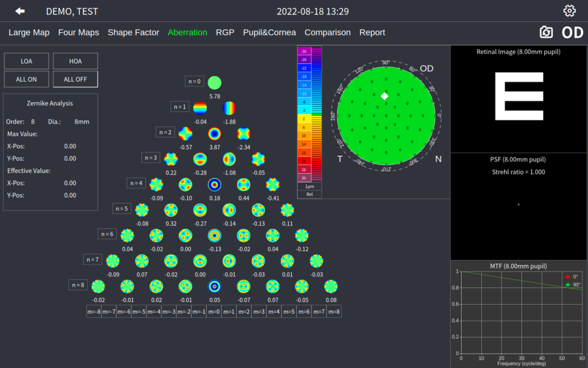Viewport: 588px width, 368px height.
Task: Turn ALL ON for Zernike terms
Action: [26, 79]
